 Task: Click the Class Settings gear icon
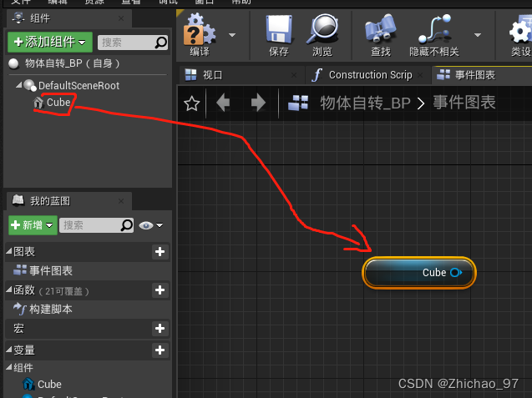(521, 33)
